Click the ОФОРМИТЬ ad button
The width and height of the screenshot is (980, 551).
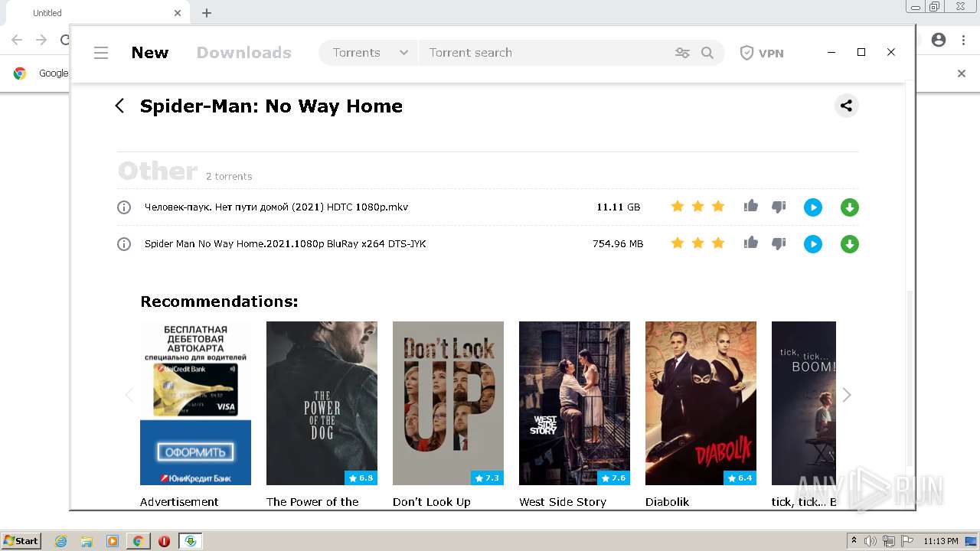click(x=195, y=452)
